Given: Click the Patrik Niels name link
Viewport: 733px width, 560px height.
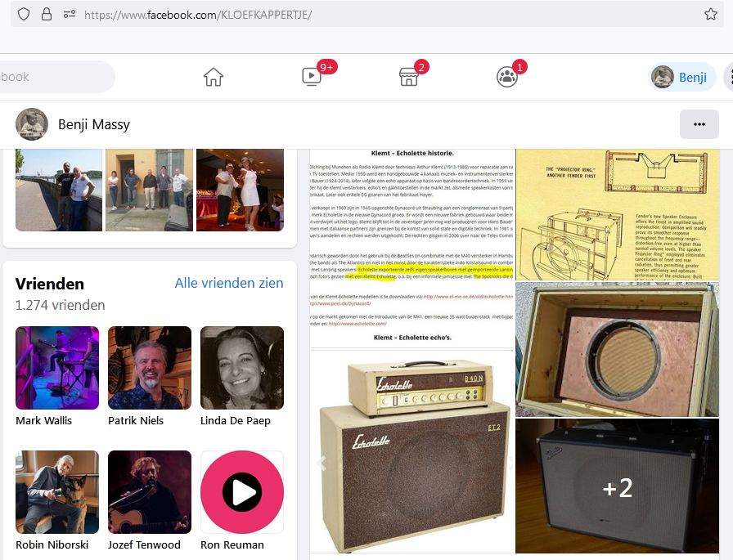Looking at the screenshot, I should [136, 421].
